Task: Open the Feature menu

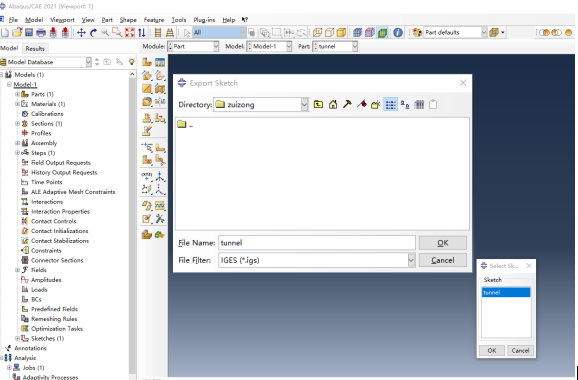Action: [x=154, y=20]
